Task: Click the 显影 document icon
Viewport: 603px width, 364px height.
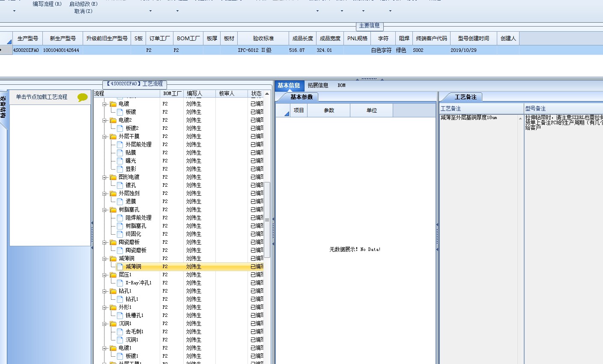Action: pyautogui.click(x=120, y=169)
